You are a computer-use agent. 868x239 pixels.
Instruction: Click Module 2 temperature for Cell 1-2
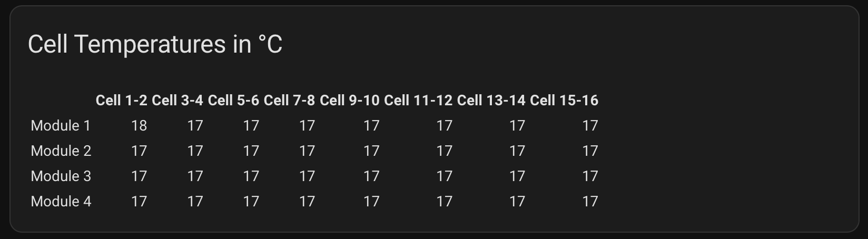click(139, 151)
